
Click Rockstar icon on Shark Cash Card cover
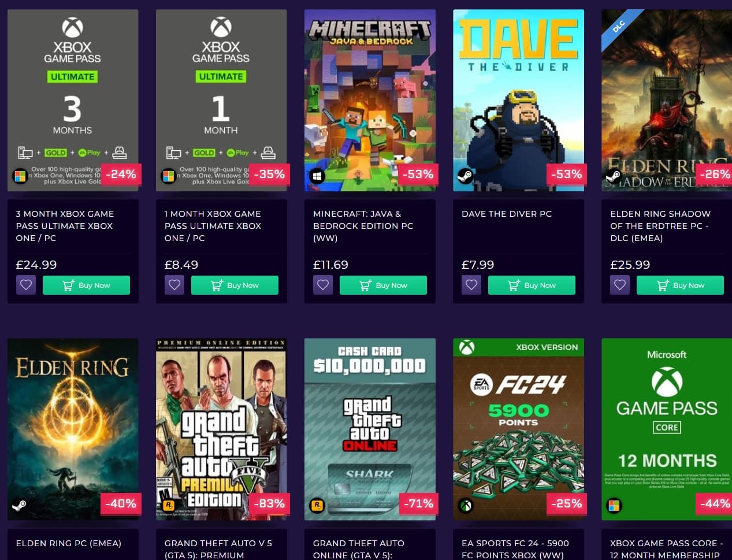point(317,506)
